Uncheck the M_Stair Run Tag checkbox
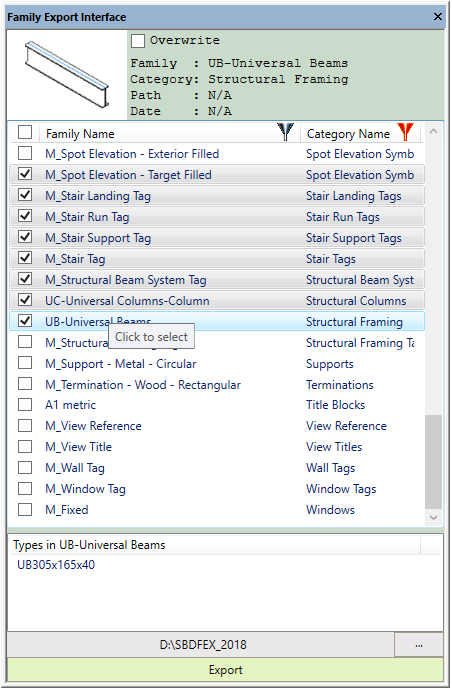This screenshot has height=691, width=452. pos(25,216)
